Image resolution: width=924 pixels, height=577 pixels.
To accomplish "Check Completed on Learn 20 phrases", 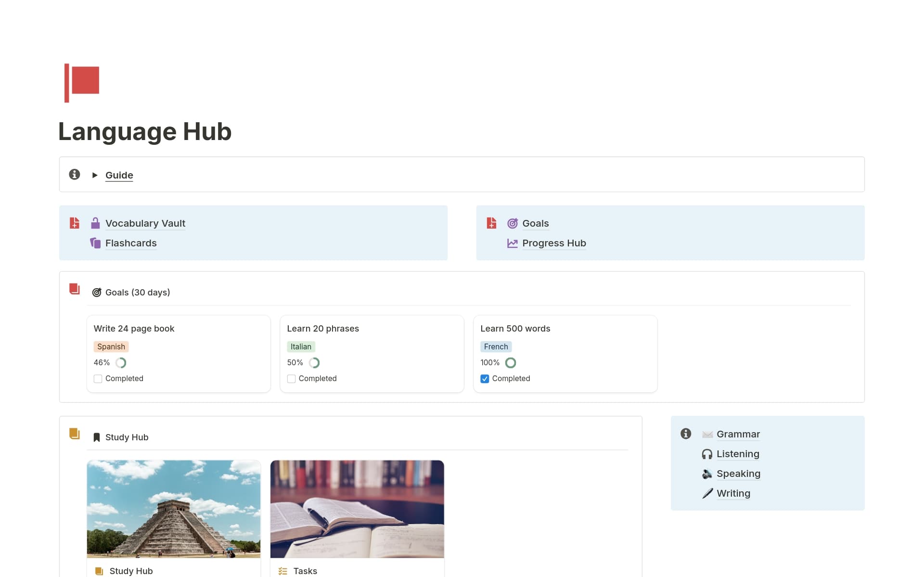I will click(x=291, y=379).
